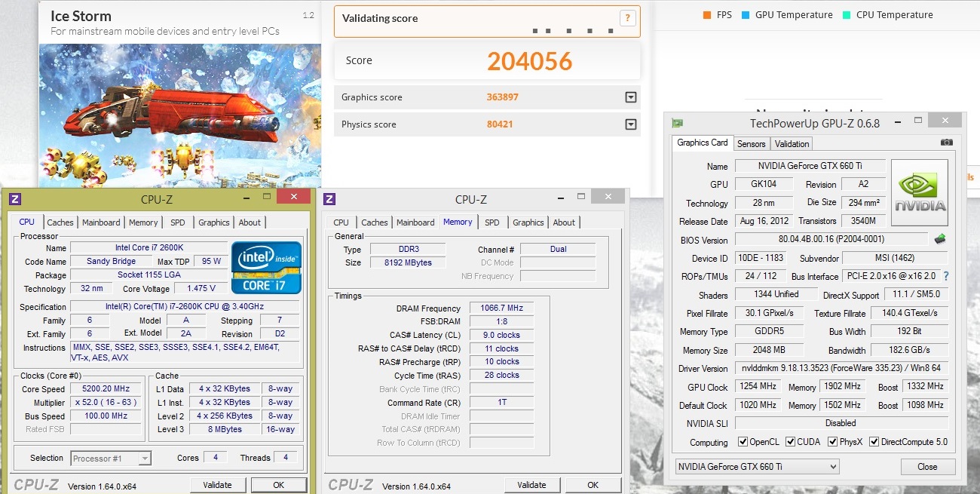This screenshot has height=494, width=980.
Task: Click the NVIDIA SLI status Disabled
Action: 841,423
